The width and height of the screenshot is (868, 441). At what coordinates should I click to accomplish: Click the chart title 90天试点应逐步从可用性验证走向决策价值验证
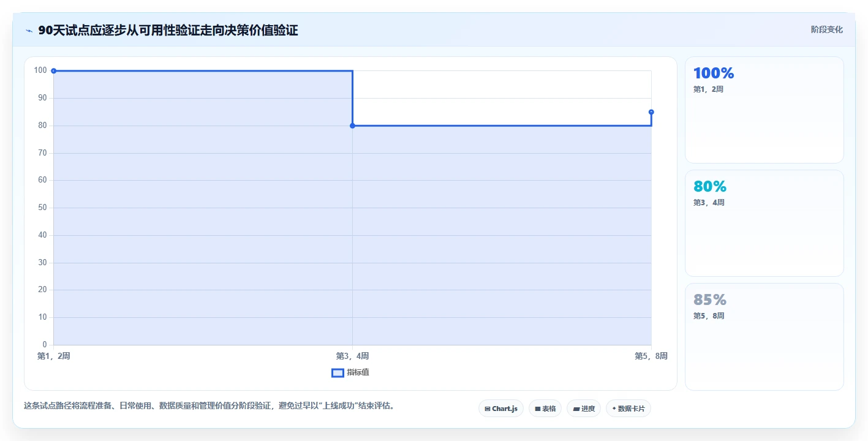168,31
